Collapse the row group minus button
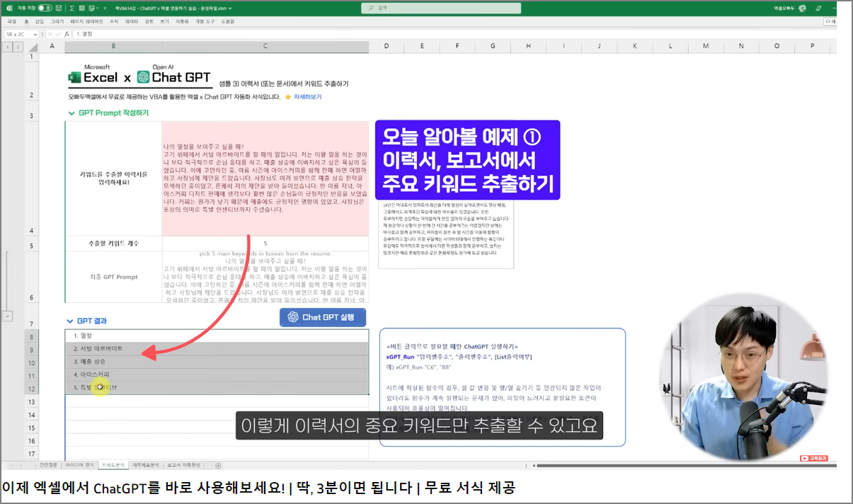This screenshot has height=504, width=853. [8, 316]
